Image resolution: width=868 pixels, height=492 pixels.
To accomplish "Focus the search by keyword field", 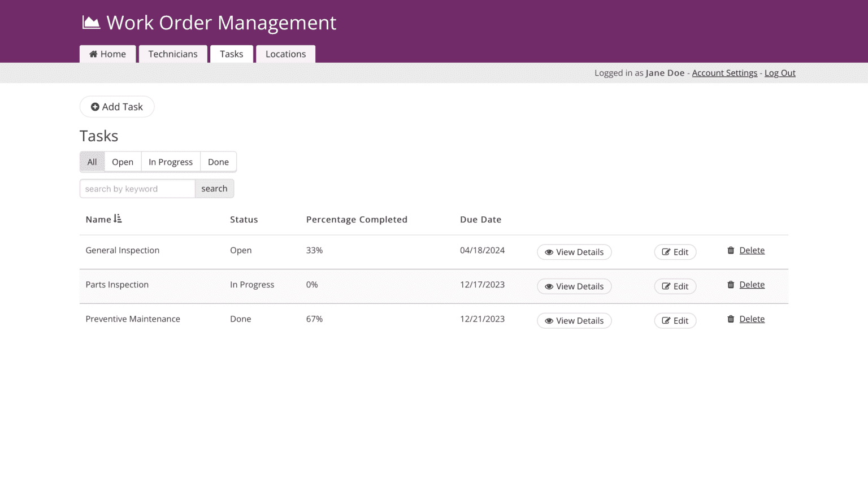I will coord(137,189).
